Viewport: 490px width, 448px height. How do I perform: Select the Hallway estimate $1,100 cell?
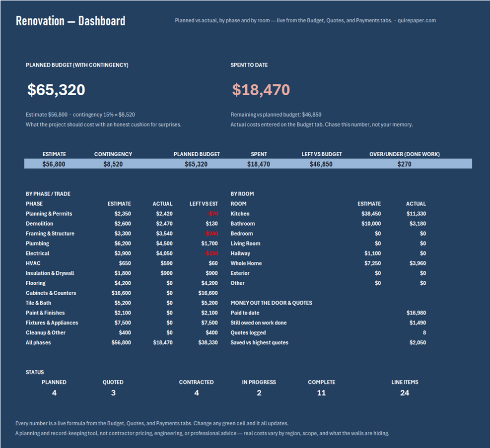[372, 254]
